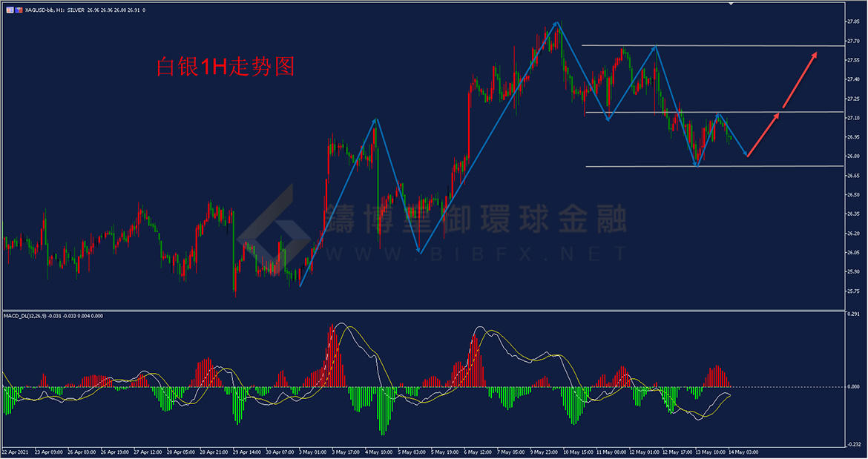Screen dimensions: 868x459
Task: Click the second icon beside the XAGUSD-bib label
Action: coord(18,10)
